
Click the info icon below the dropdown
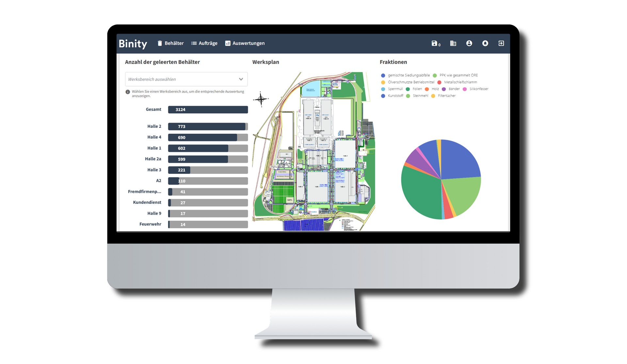128,92
